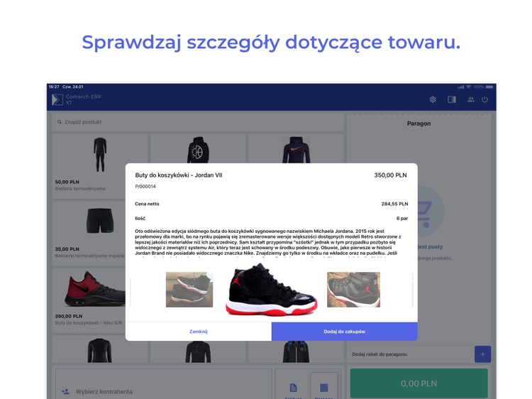Select the left Jordan shoe thumbnail

pos(189,290)
